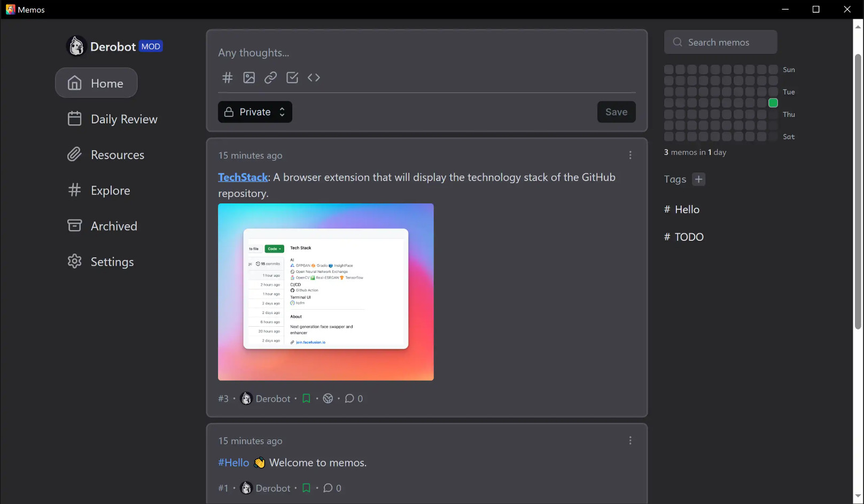Click the public globe visibility icon on memo #3
Screen dimensions: 864x504
click(328, 399)
